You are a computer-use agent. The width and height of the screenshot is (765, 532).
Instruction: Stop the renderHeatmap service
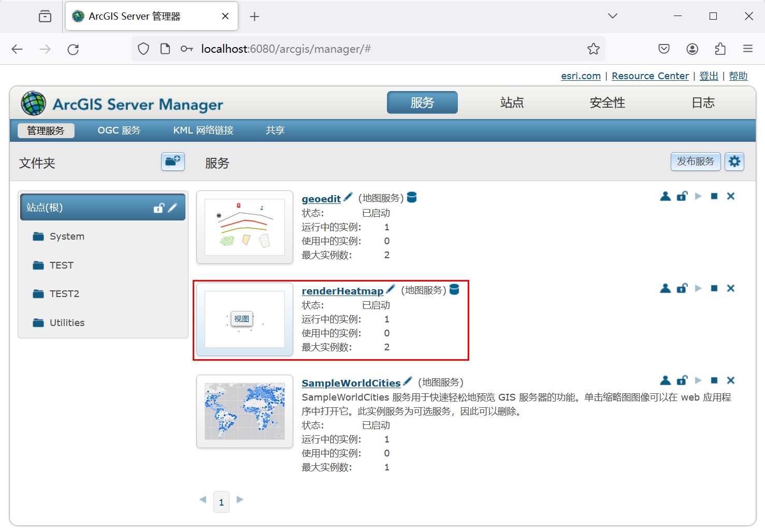[x=714, y=288]
